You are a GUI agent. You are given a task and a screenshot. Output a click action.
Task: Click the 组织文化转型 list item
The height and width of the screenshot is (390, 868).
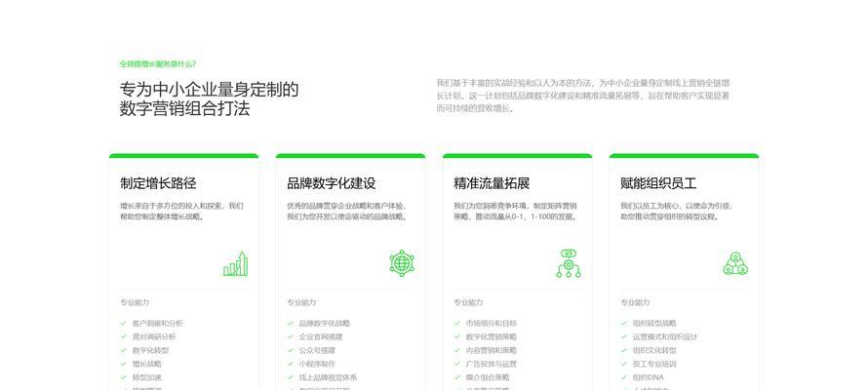(654, 350)
